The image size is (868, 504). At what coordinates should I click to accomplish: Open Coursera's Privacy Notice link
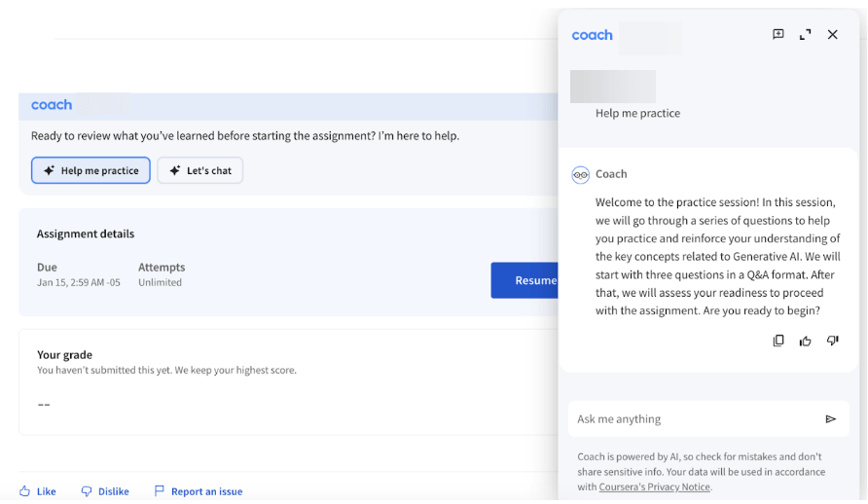(x=654, y=486)
